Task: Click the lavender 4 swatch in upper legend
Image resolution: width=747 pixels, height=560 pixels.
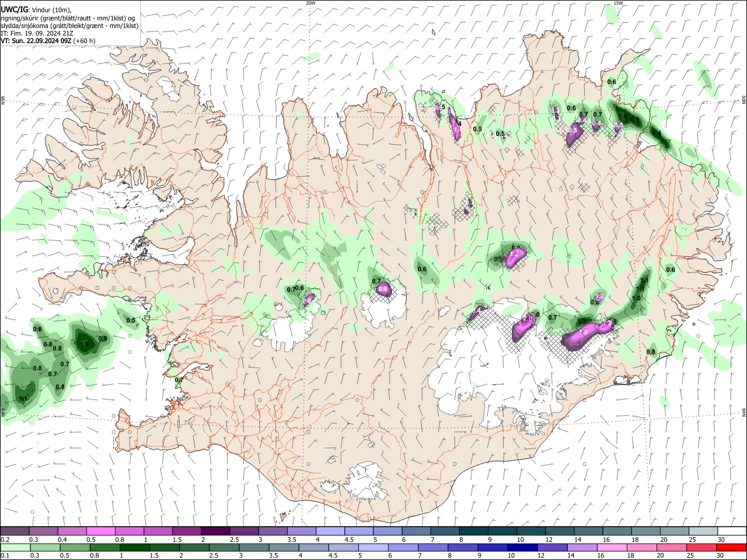Action: coord(330,531)
